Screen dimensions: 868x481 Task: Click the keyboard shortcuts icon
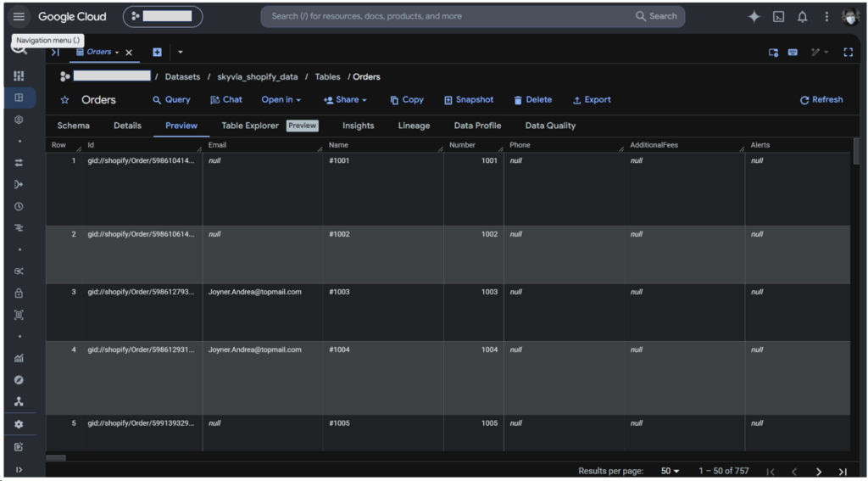[793, 52]
